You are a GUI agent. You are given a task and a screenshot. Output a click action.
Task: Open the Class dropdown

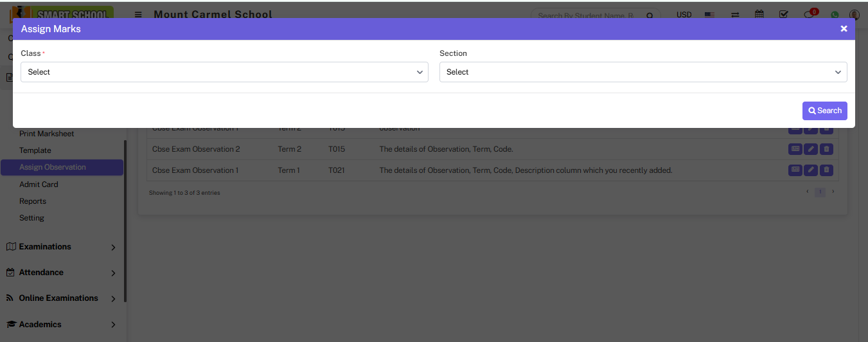pyautogui.click(x=224, y=72)
